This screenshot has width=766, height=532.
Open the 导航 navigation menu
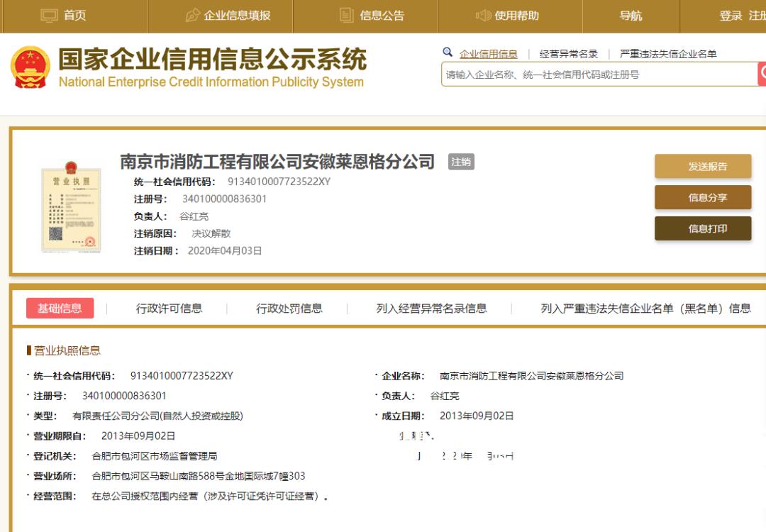pos(631,16)
